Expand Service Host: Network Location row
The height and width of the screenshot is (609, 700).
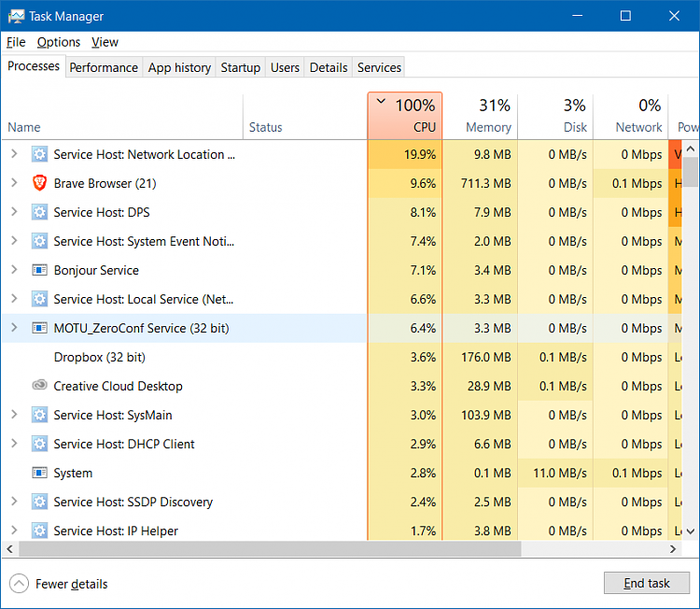coord(13,154)
